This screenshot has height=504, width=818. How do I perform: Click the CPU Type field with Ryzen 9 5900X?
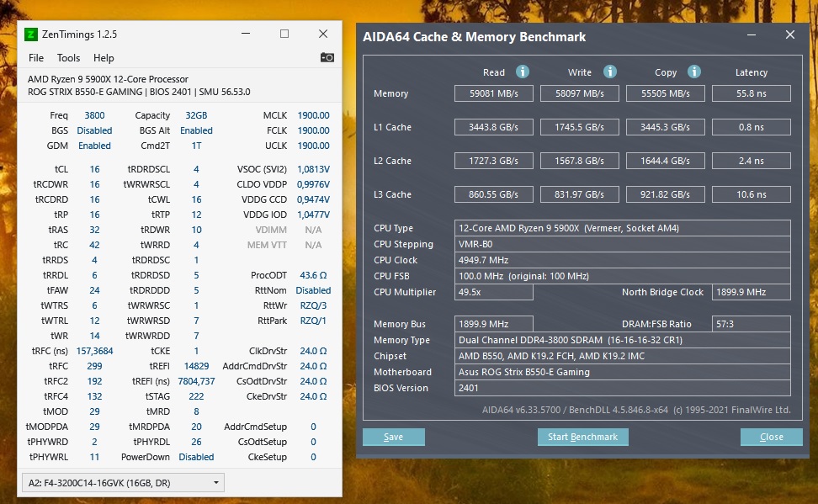click(x=623, y=228)
